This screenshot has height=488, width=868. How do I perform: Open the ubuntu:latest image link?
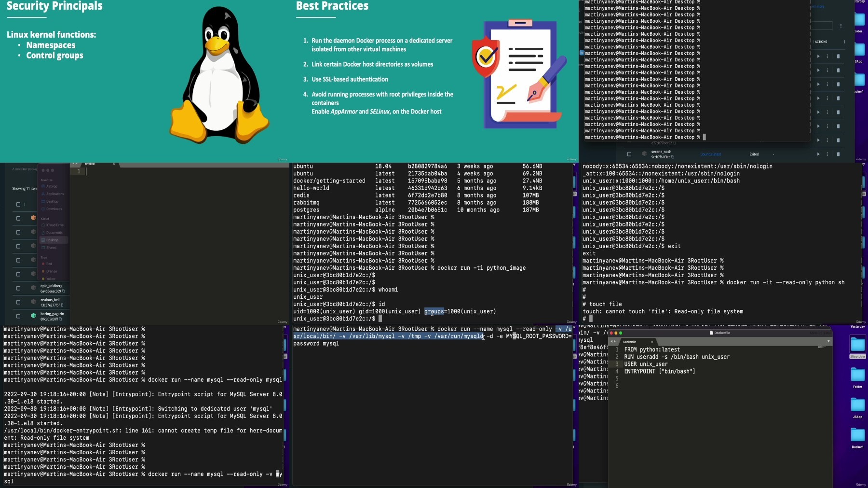(x=710, y=154)
